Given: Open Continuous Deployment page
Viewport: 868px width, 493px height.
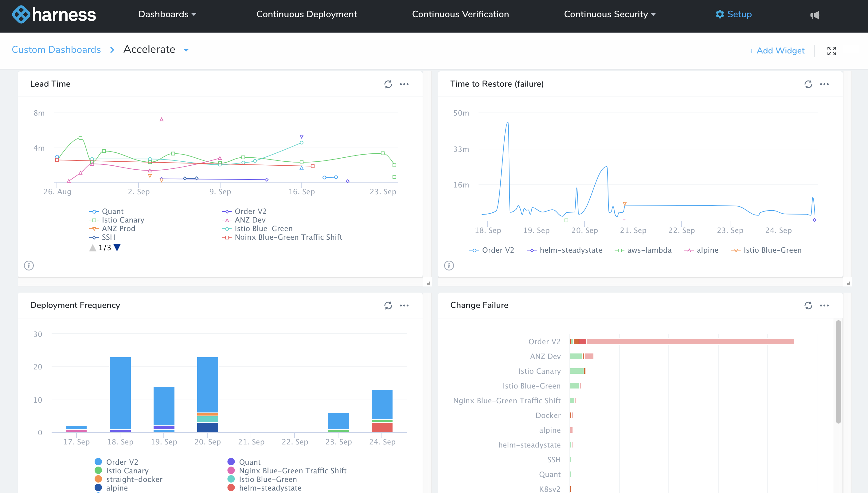Looking at the screenshot, I should (307, 14).
